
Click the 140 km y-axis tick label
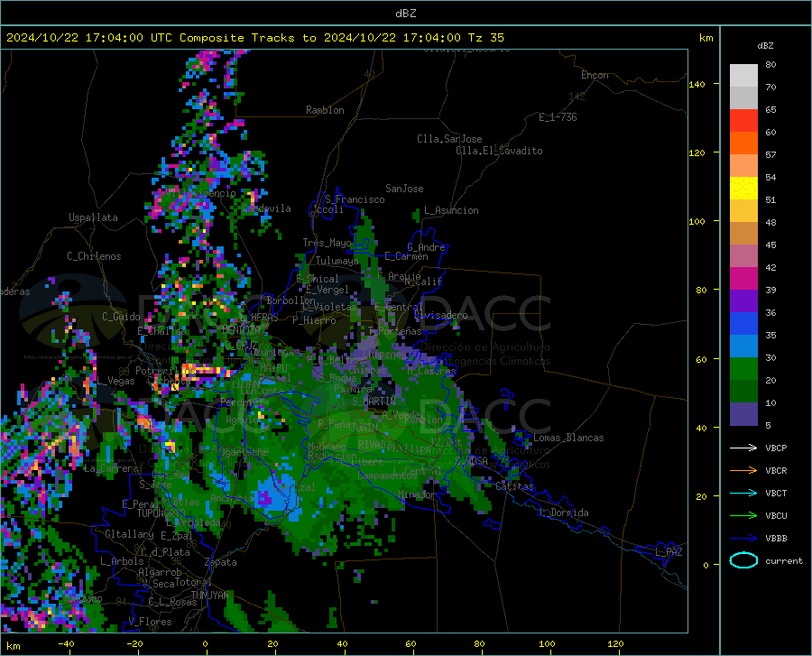point(697,85)
